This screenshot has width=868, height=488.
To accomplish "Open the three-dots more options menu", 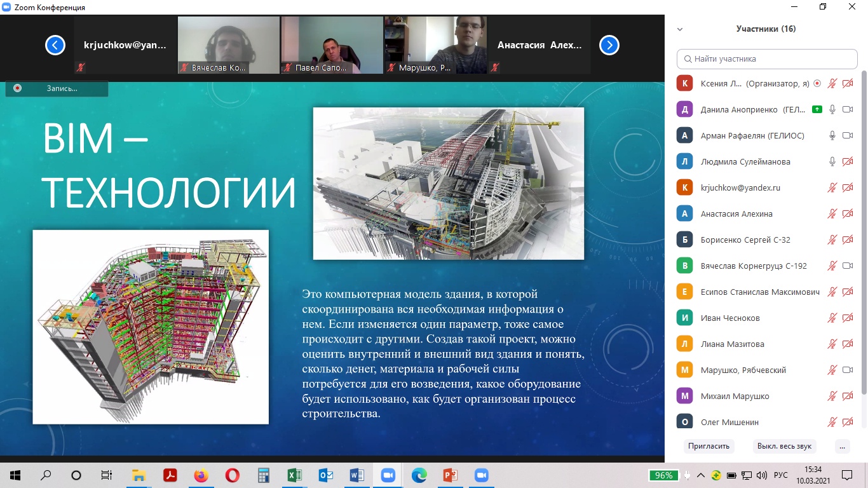I will coord(843,446).
